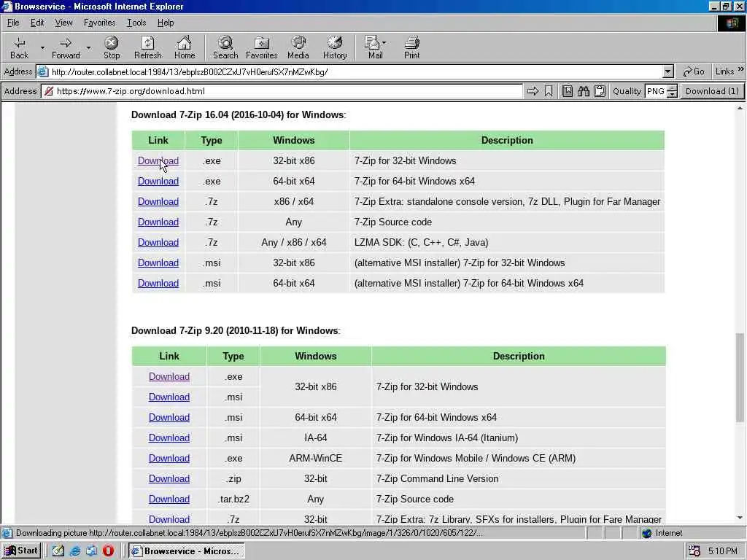Click the Internet zone globe icon
Viewport: 747px width, 560px height.
(x=646, y=533)
